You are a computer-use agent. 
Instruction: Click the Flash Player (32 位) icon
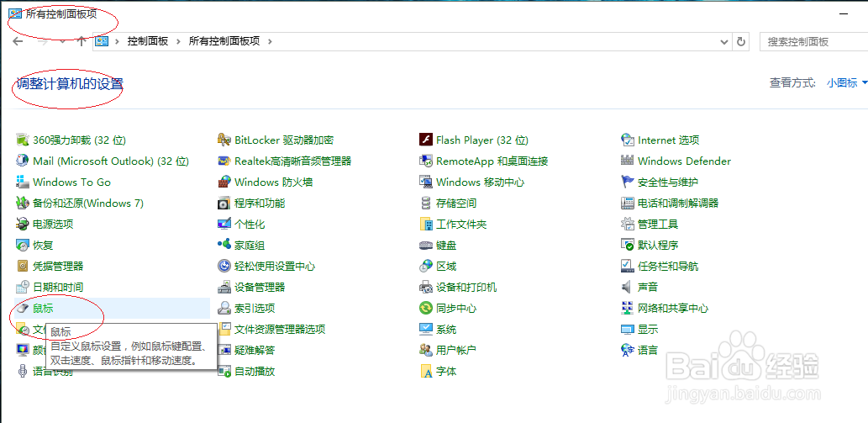coord(425,140)
